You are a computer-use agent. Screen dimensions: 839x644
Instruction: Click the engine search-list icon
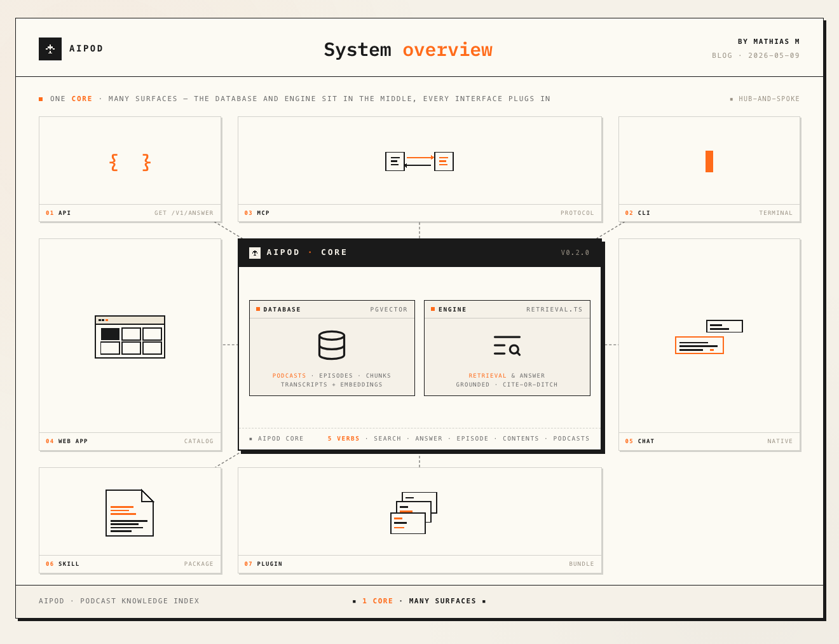pyautogui.click(x=507, y=345)
